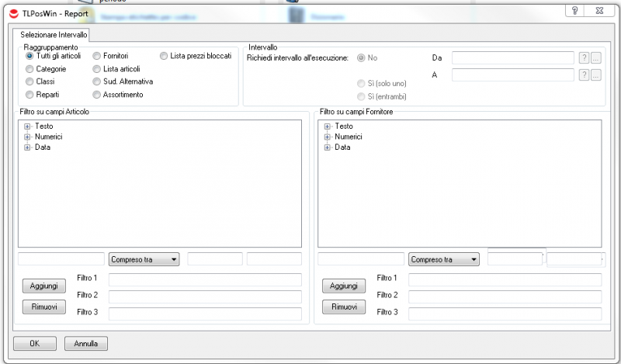Image resolution: width=621 pixels, height=364 pixels.
Task: Select Reparti radio button
Action: 29,95
